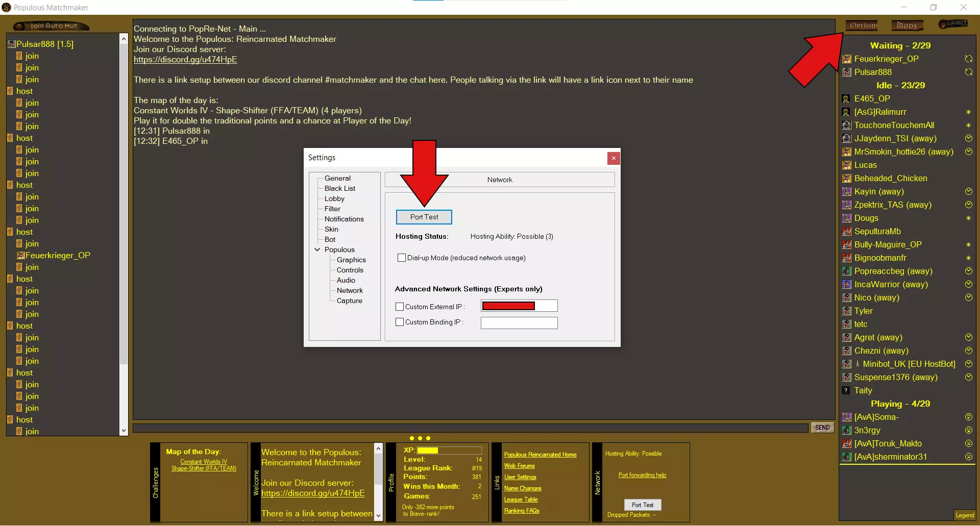Click the Logout button
980x526 pixels.
[x=953, y=24]
